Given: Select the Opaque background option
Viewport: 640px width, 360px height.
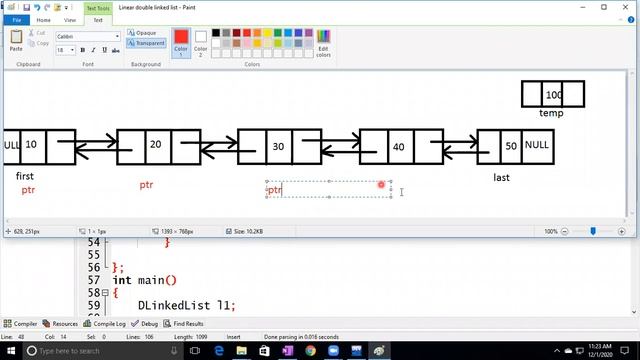Looking at the screenshot, I should [142, 33].
